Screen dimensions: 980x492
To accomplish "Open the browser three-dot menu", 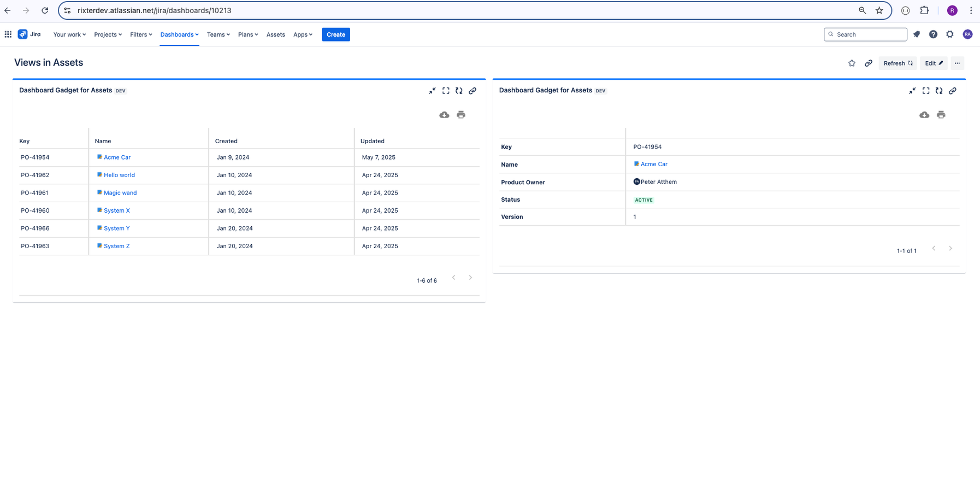I will click(971, 10).
